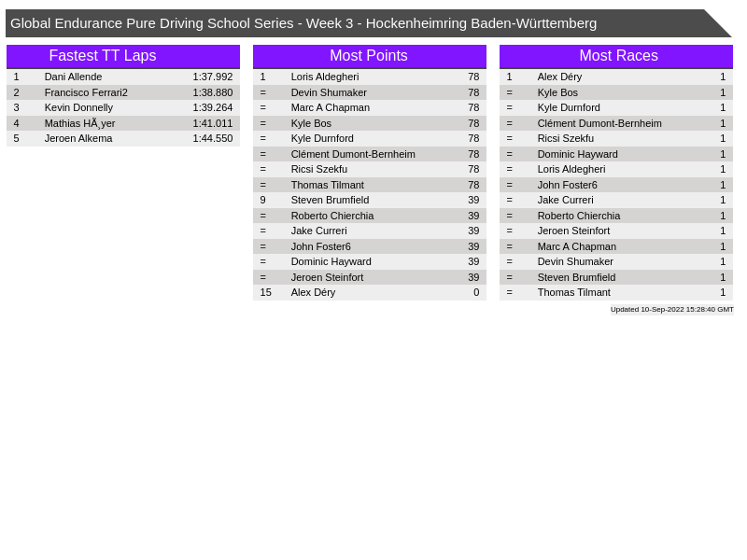
Task: Open Kevin Donnelly's lap entry
Action: coord(78,107)
